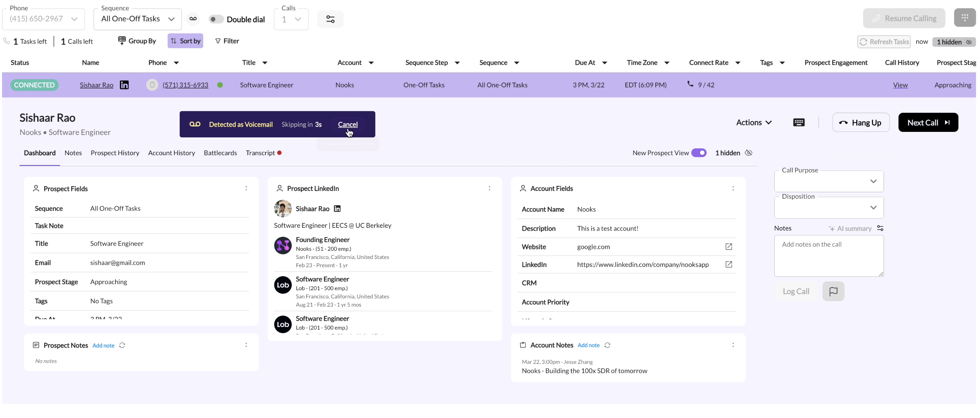Add note in Prospect Notes
The image size is (980, 418).
[103, 345]
